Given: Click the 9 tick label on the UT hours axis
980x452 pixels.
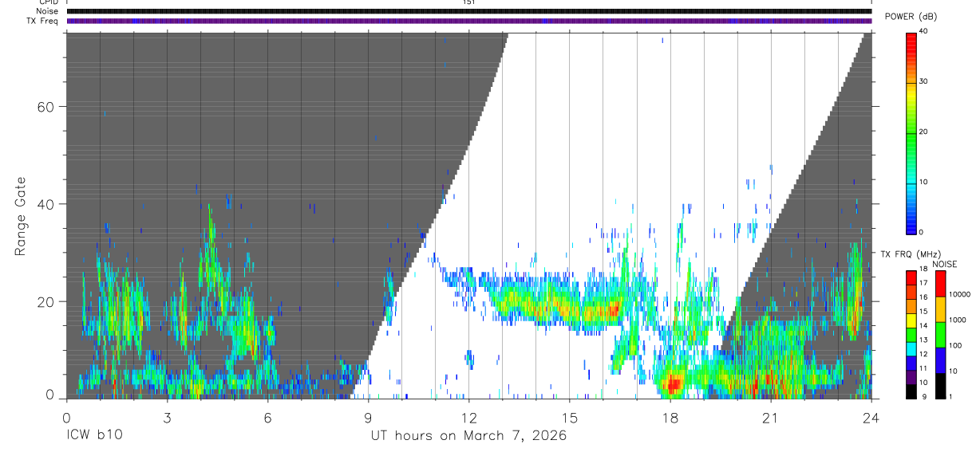Looking at the screenshot, I should [368, 418].
